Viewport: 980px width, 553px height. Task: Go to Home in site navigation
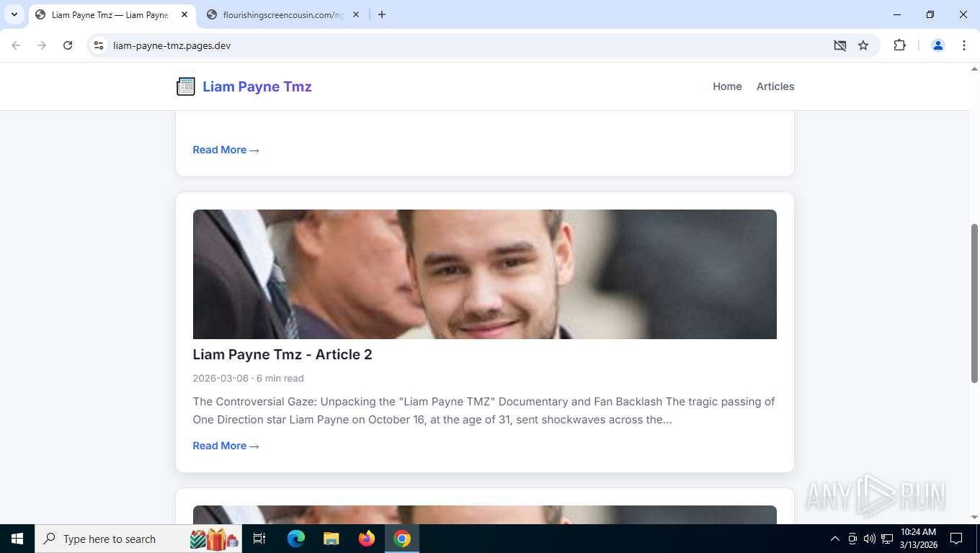727,86
